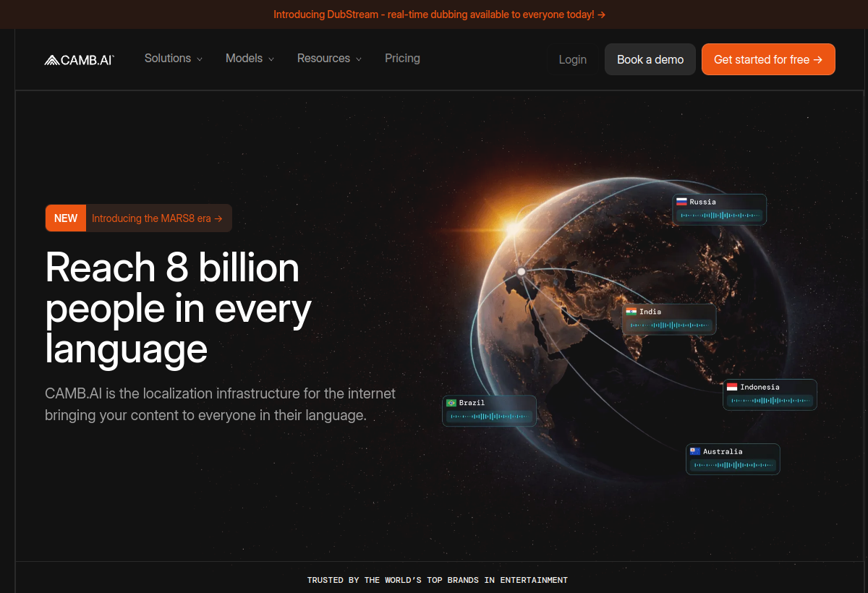Click the Australia flag icon
The height and width of the screenshot is (593, 868).
(695, 451)
